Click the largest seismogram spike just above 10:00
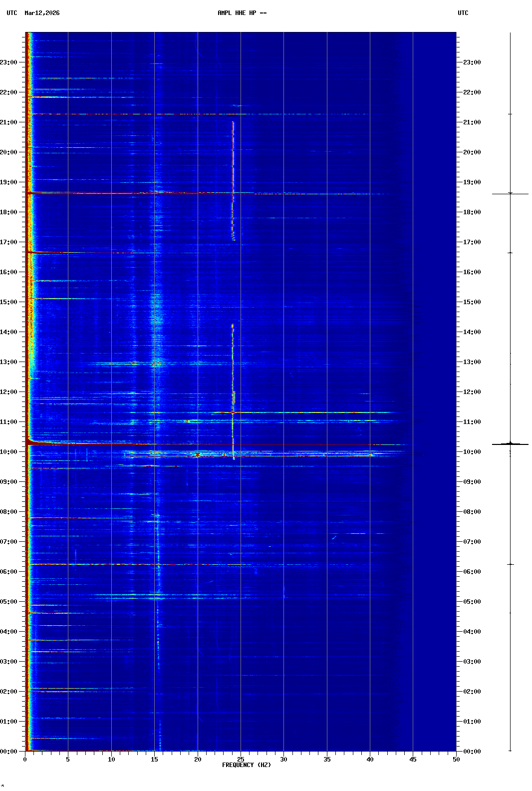Image resolution: width=532 pixels, height=791 pixels. click(510, 443)
